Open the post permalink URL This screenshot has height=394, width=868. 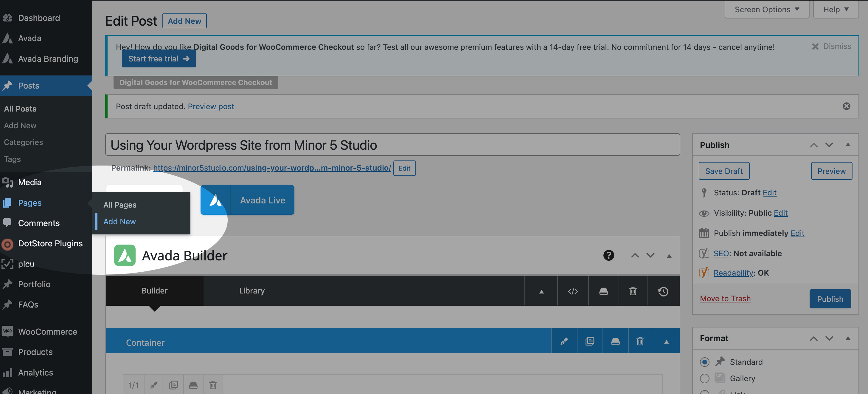pos(272,168)
